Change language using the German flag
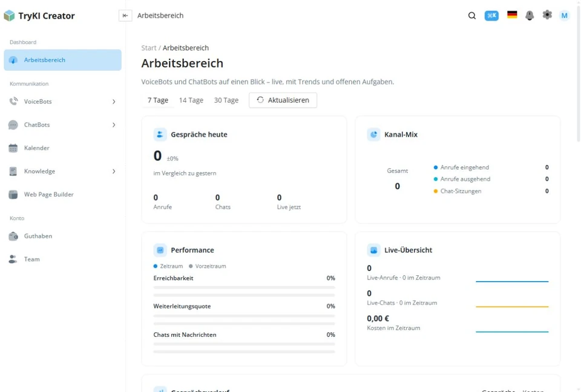This screenshot has height=392, width=581. 512,15
